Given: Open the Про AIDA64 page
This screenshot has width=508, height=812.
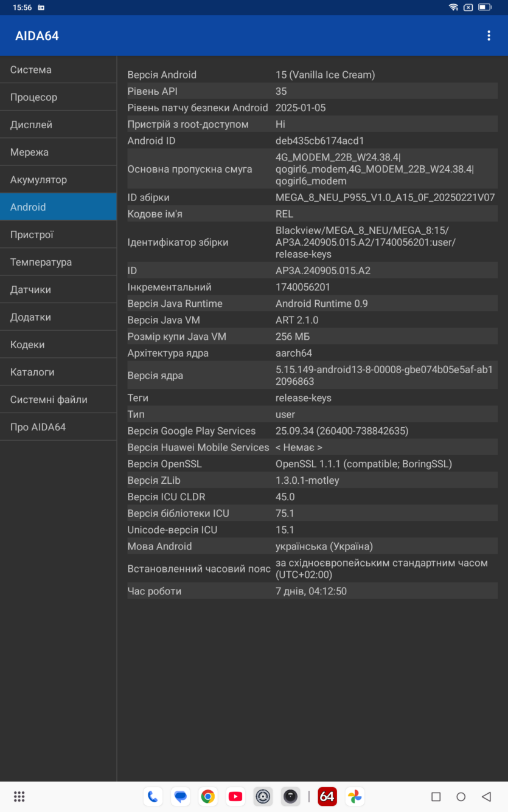Looking at the screenshot, I should coord(58,427).
